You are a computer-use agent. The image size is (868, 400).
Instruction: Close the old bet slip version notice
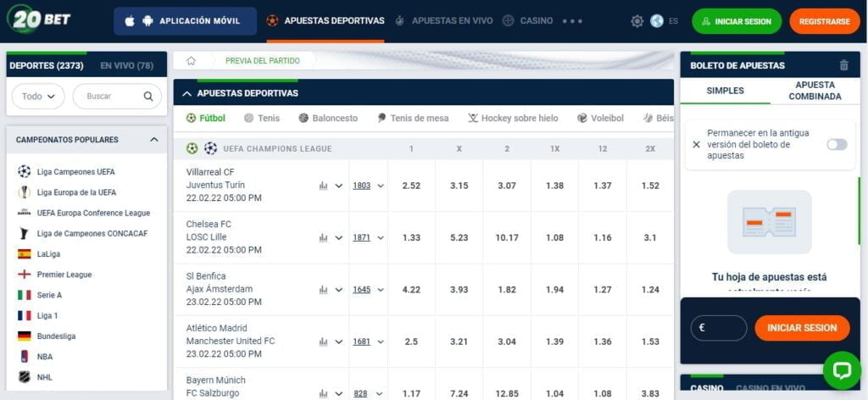696,145
